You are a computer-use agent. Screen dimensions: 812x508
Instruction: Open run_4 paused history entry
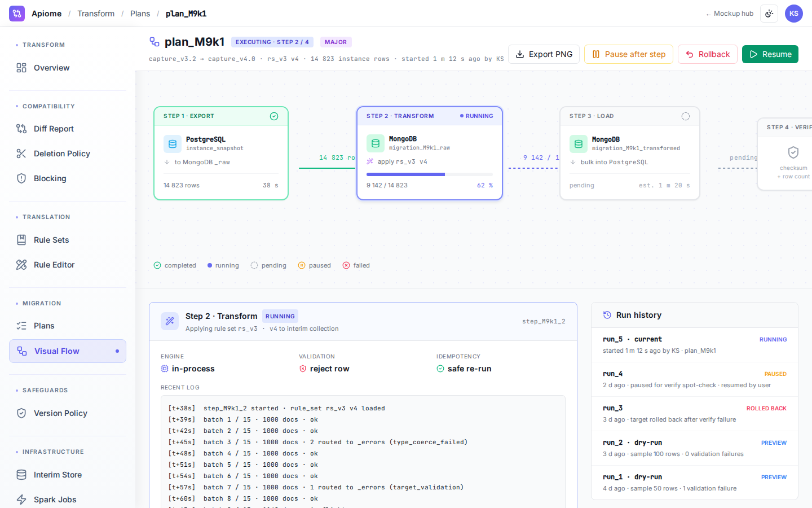point(695,379)
